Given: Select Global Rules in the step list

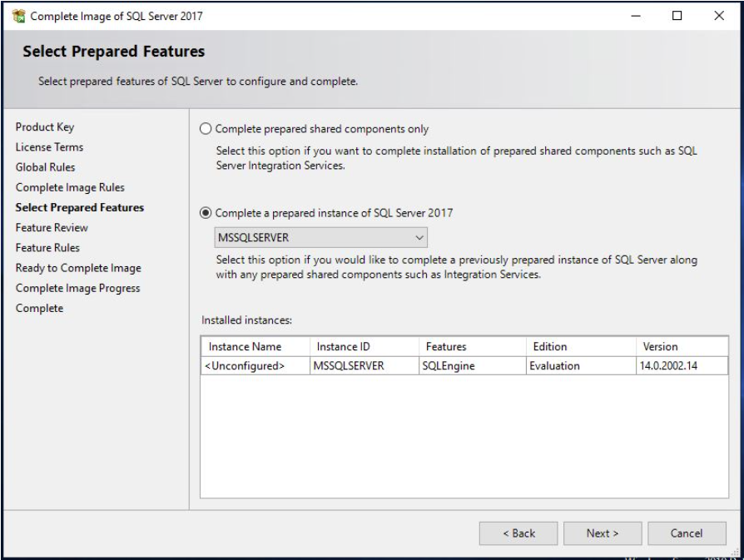Looking at the screenshot, I should click(45, 167).
